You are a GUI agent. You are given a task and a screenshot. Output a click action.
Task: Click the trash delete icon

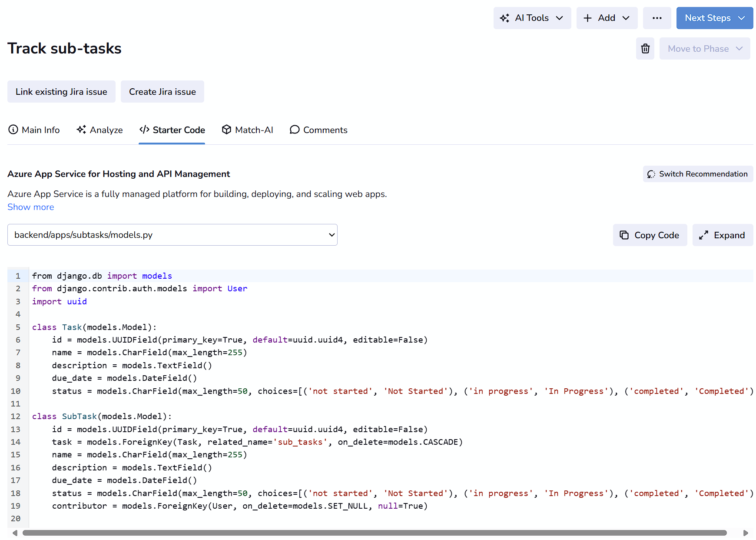[x=645, y=49]
